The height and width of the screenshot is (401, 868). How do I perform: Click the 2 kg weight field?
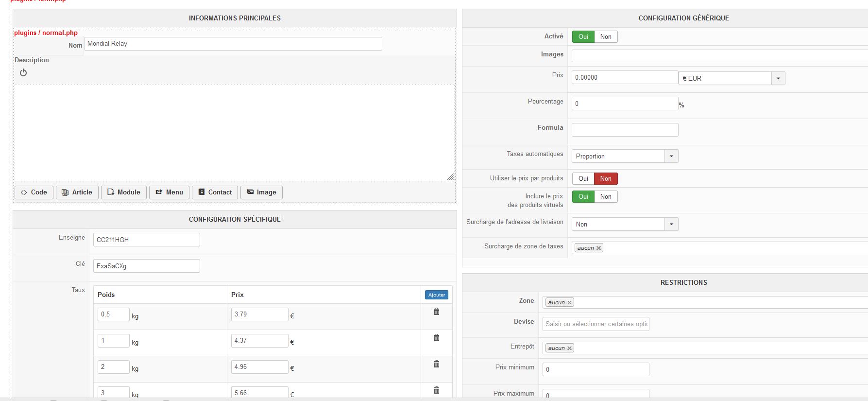coord(114,367)
